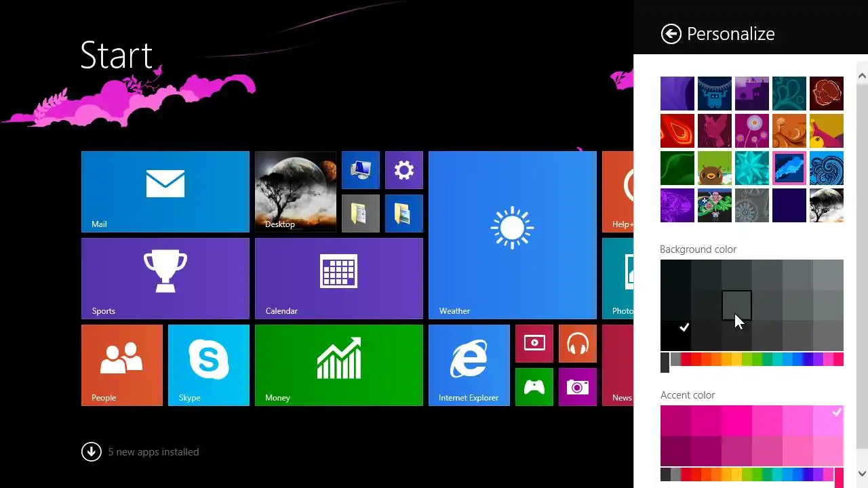Choose the blue robot start screen design
This screenshot has height=488, width=868.
[x=715, y=94]
